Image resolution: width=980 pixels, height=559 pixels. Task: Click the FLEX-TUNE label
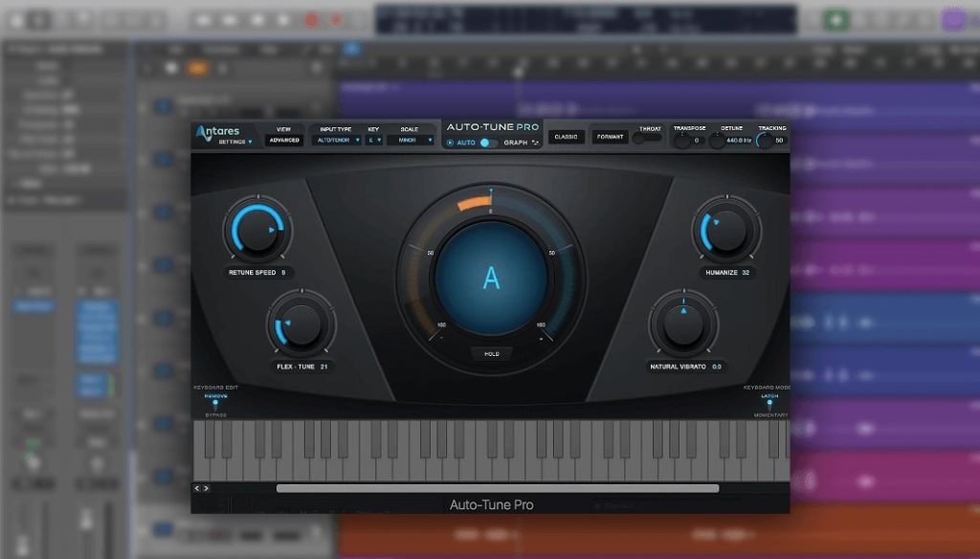[296, 367]
